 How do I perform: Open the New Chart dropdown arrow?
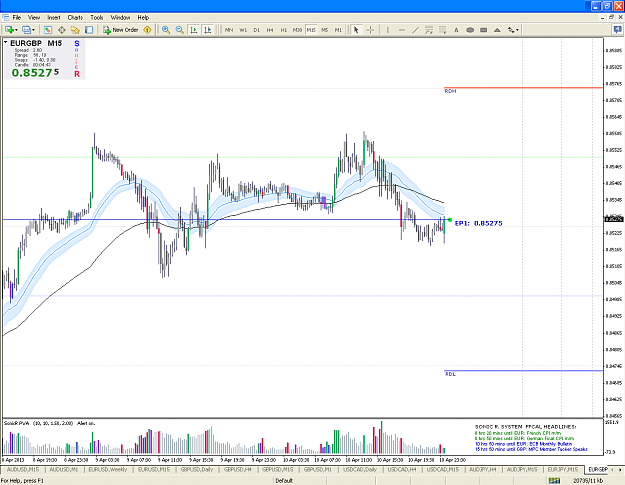[16, 30]
